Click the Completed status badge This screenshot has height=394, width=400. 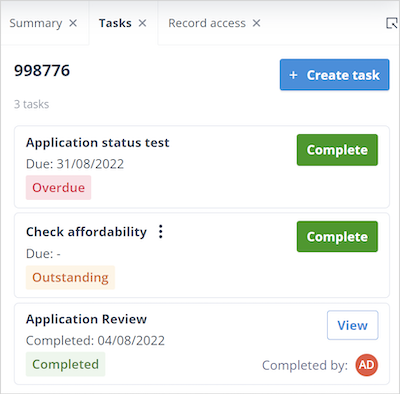pyautogui.click(x=65, y=364)
